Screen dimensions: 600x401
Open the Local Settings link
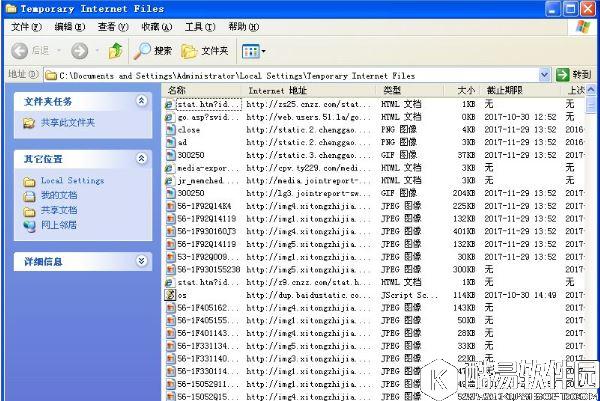pos(72,180)
